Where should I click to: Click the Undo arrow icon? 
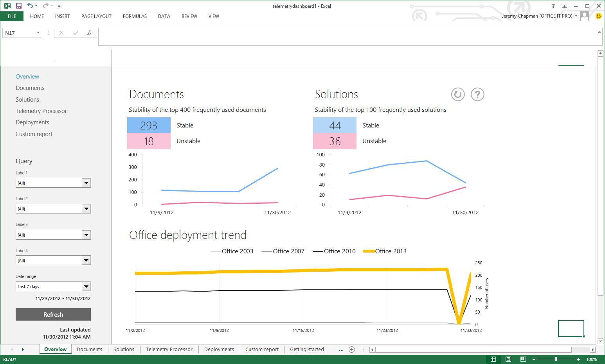click(31, 6)
